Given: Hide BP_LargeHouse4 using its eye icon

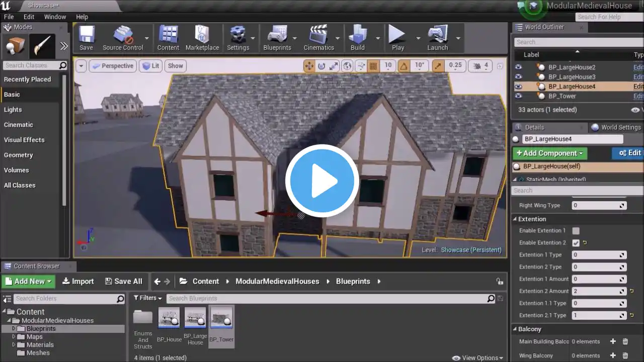Looking at the screenshot, I should click(518, 86).
